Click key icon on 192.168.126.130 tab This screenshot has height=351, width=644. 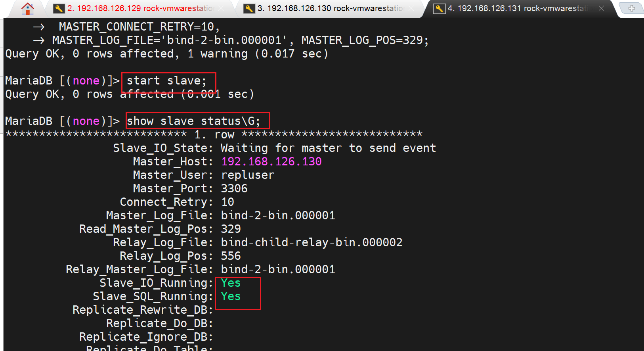[x=249, y=8]
